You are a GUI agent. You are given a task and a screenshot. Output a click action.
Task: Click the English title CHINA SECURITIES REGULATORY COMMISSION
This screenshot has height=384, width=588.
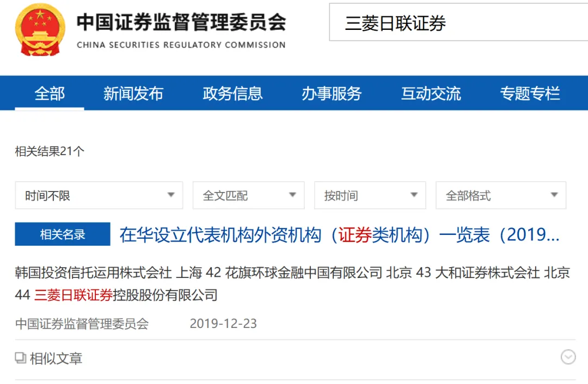[x=181, y=45]
